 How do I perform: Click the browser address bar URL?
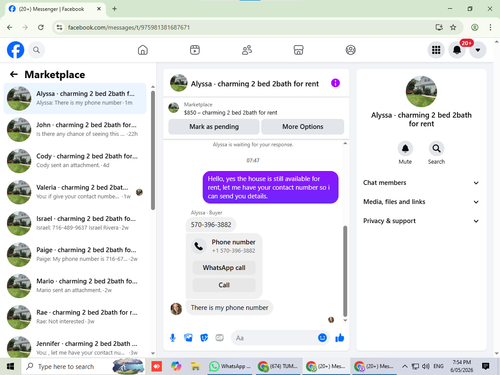129,27
